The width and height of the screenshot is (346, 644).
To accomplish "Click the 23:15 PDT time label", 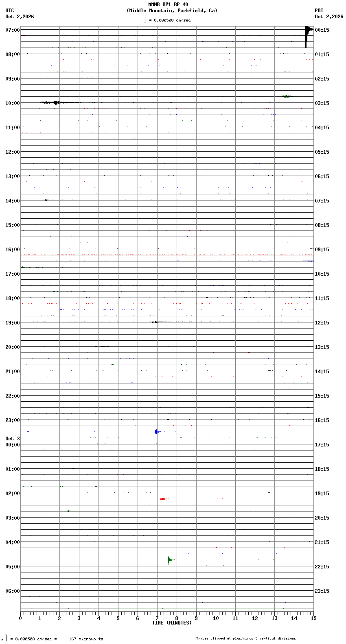I will [322, 591].
